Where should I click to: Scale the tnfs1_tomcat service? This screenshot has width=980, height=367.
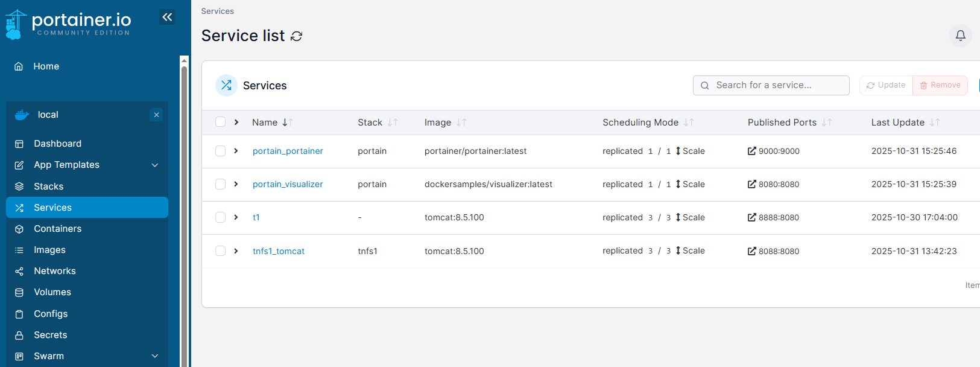coord(690,251)
